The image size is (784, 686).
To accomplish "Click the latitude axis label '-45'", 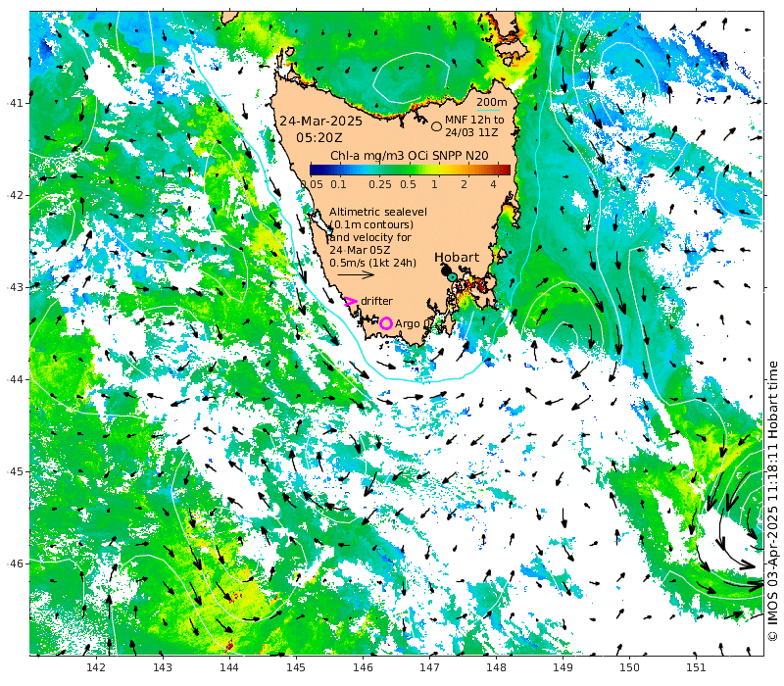I will pyautogui.click(x=15, y=471).
